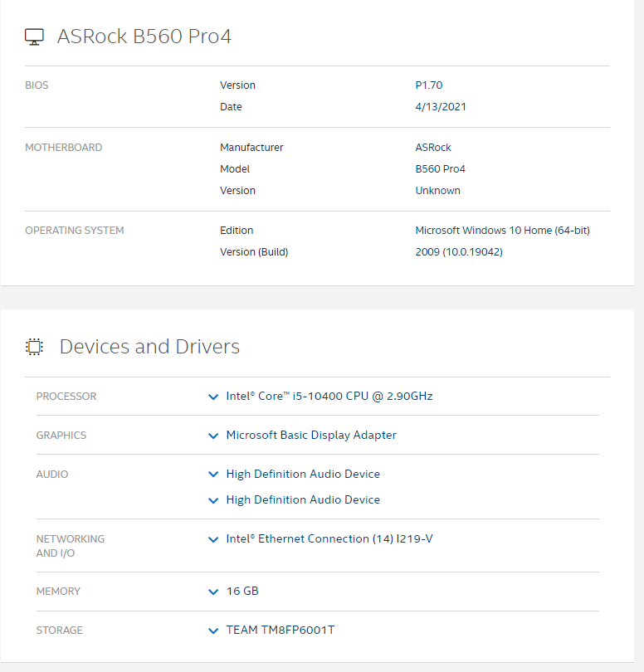Expand the STORAGE section chevron

(x=213, y=630)
